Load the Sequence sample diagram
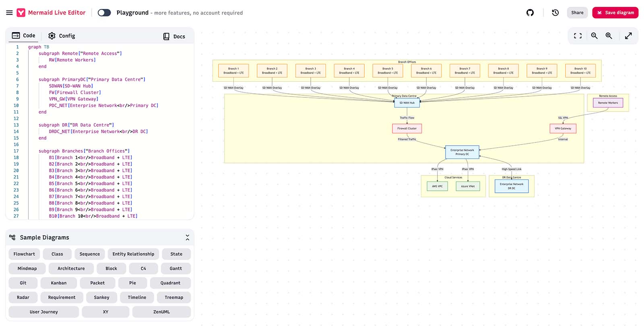The height and width of the screenshot is (326, 644). (x=89, y=254)
